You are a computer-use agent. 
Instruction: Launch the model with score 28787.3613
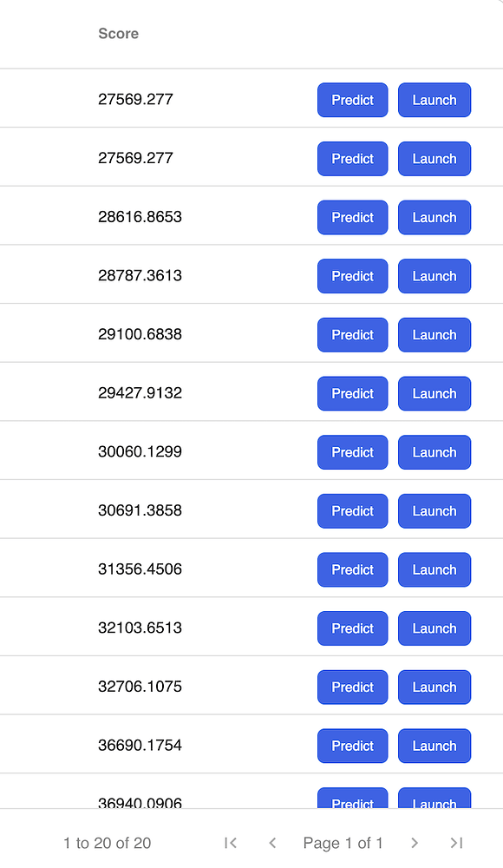pos(434,276)
